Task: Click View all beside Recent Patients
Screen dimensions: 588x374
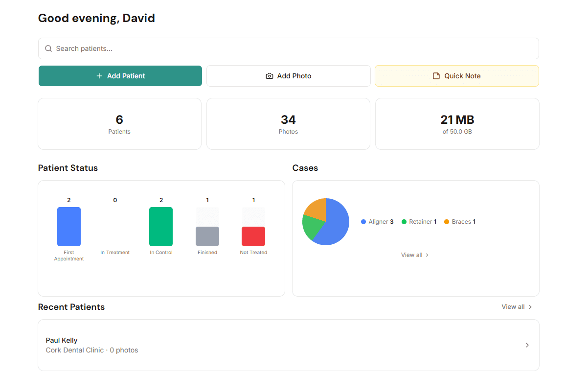Action: tap(513, 307)
